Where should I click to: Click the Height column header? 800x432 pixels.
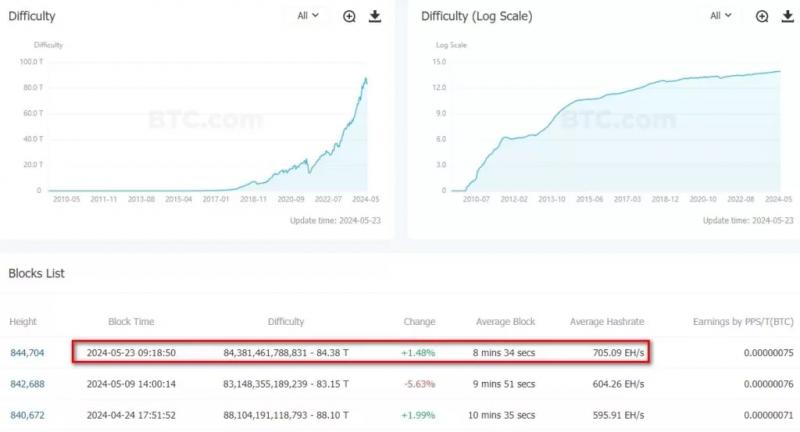[x=23, y=321]
